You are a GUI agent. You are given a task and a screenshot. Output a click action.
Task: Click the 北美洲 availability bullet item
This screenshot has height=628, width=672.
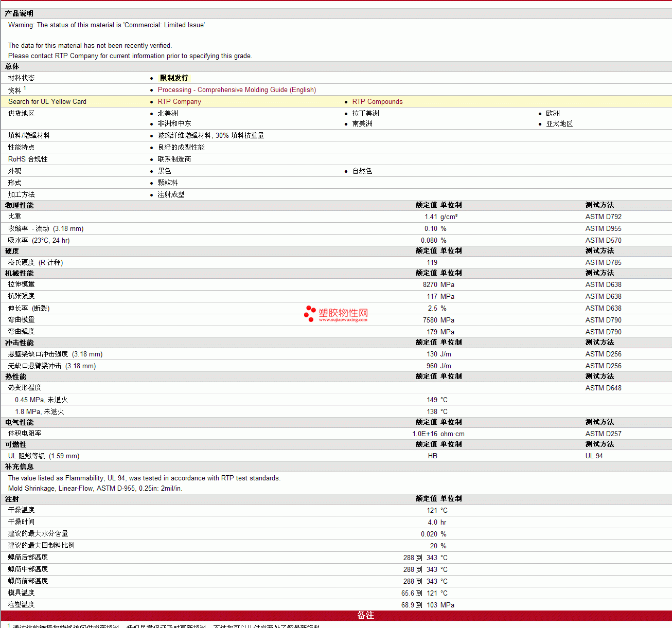pos(168,113)
